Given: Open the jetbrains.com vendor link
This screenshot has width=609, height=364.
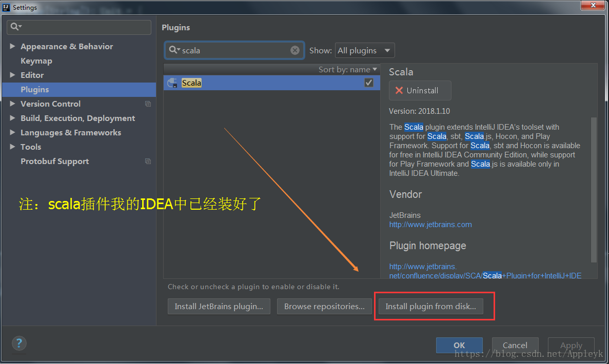Looking at the screenshot, I should 430,224.
